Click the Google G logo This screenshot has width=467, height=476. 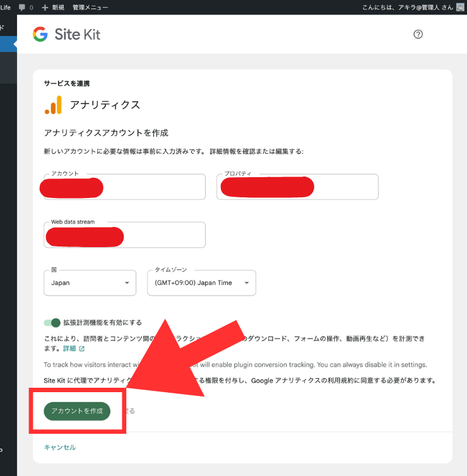(40, 34)
